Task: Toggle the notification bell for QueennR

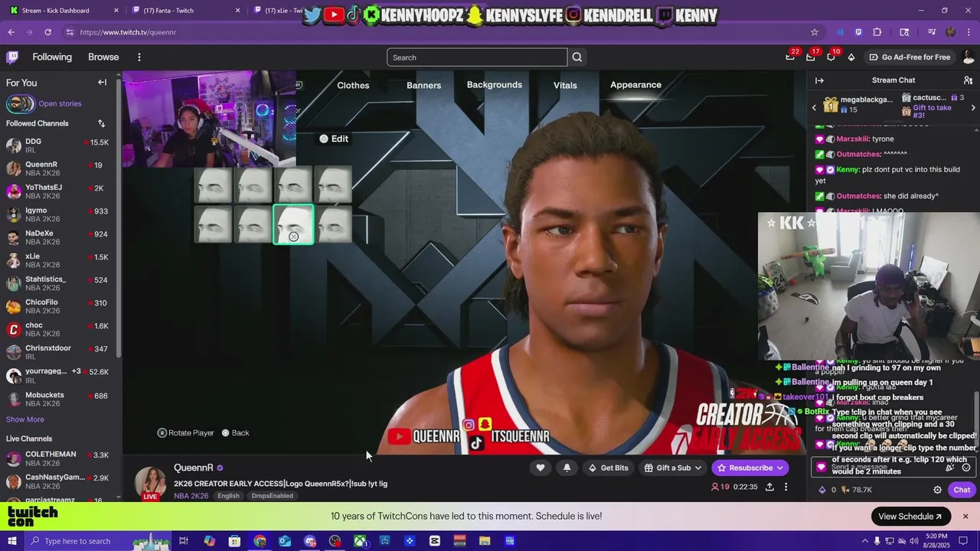Action: (567, 468)
